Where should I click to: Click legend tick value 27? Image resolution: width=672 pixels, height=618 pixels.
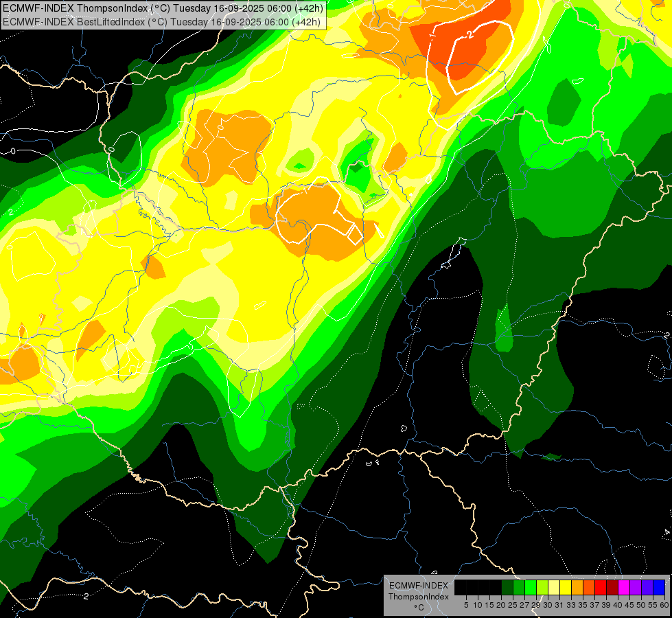[x=524, y=605]
